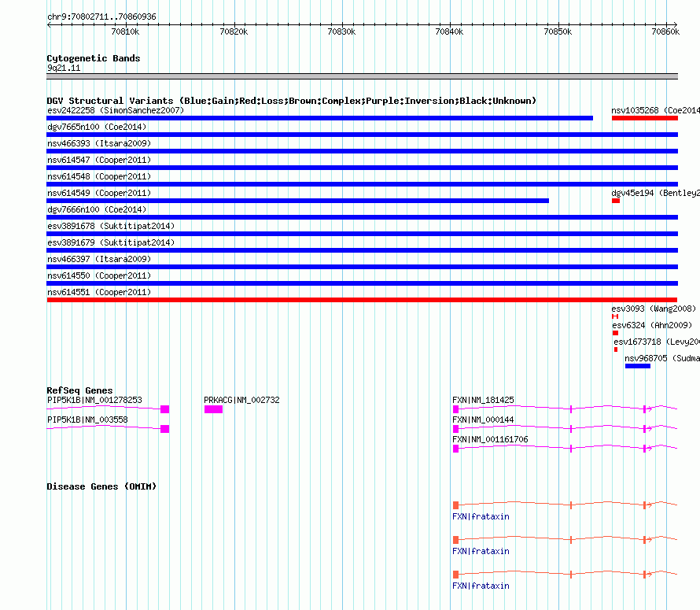Image resolution: width=700 pixels, height=610 pixels.
Task: Open esv3891678 (Suktitipat2014) variant
Action: click(111, 226)
